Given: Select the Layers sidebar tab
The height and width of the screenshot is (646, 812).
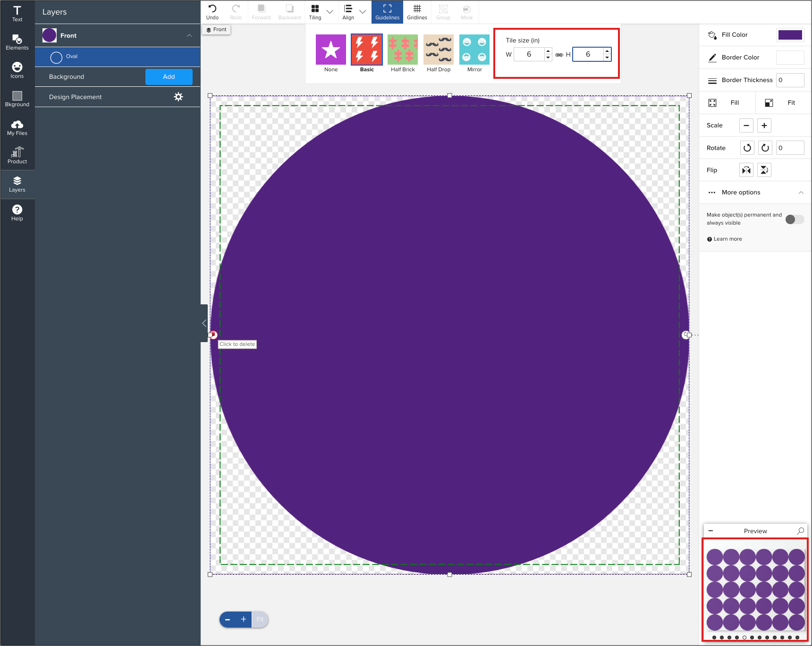Looking at the screenshot, I should click(17, 184).
